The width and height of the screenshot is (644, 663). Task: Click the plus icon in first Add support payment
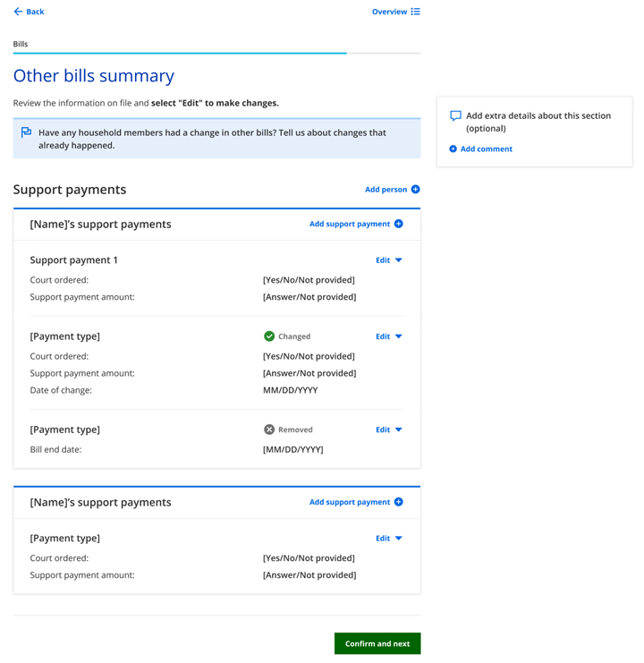pyautogui.click(x=399, y=224)
